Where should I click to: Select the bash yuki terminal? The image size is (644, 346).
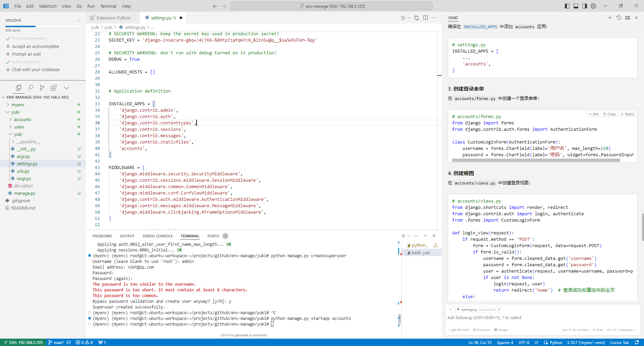(x=422, y=253)
